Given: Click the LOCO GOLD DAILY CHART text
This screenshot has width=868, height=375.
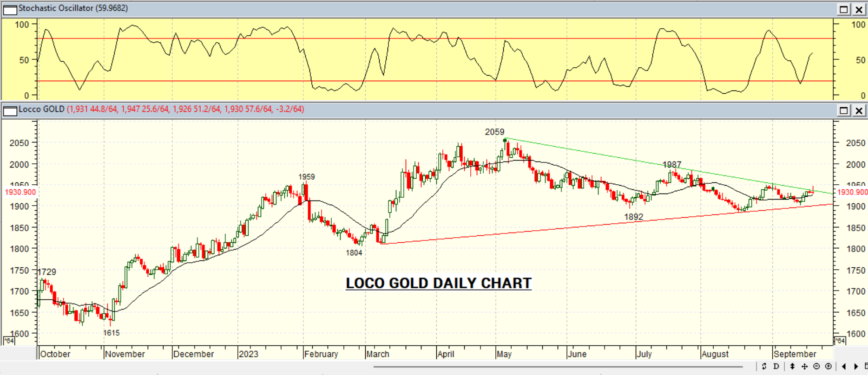Looking at the screenshot, I should click(x=439, y=283).
